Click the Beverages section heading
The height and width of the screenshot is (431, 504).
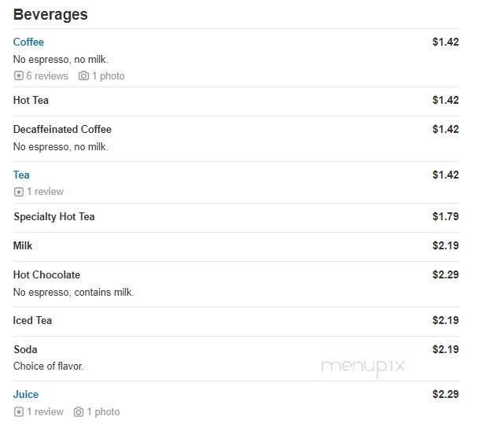point(50,15)
